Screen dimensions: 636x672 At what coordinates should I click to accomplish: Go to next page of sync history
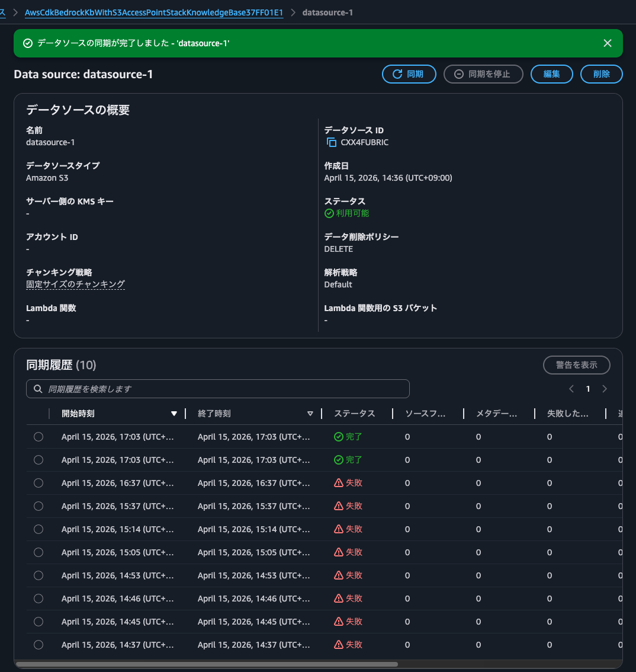click(x=604, y=389)
